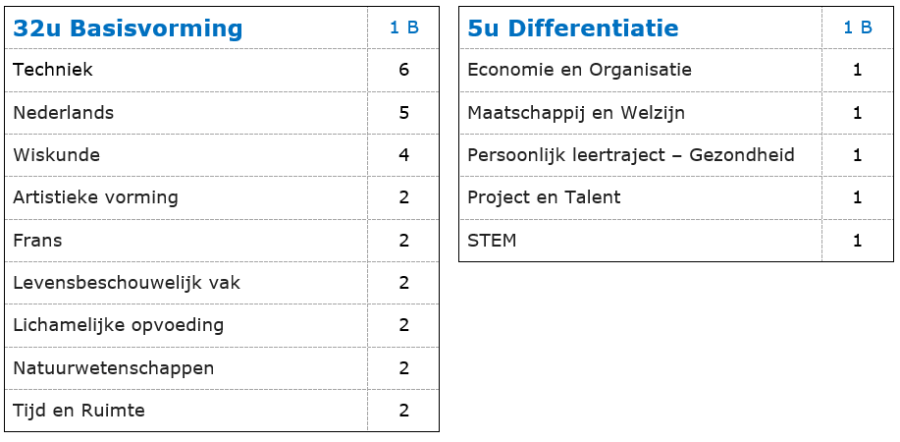Click the "5u Differentiatie" table heading
Viewport: 900px width, 442px height.
tap(573, 29)
